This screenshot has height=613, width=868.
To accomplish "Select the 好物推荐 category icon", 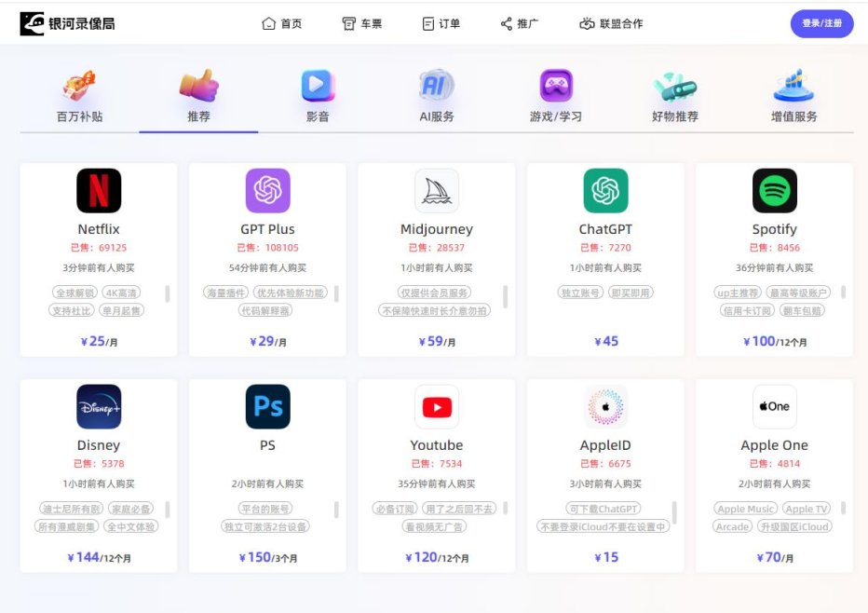I will 675,87.
